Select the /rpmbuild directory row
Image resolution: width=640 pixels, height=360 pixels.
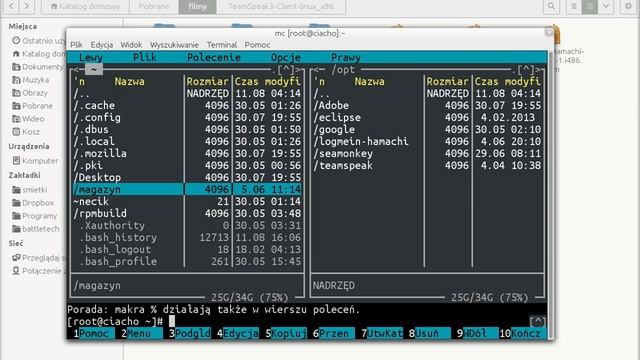187,213
